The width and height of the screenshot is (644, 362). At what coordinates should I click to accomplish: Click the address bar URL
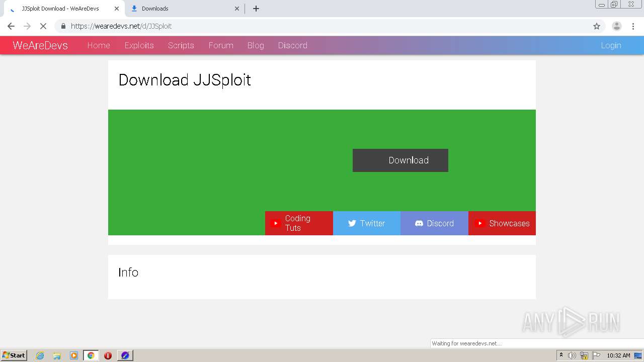[x=121, y=26]
